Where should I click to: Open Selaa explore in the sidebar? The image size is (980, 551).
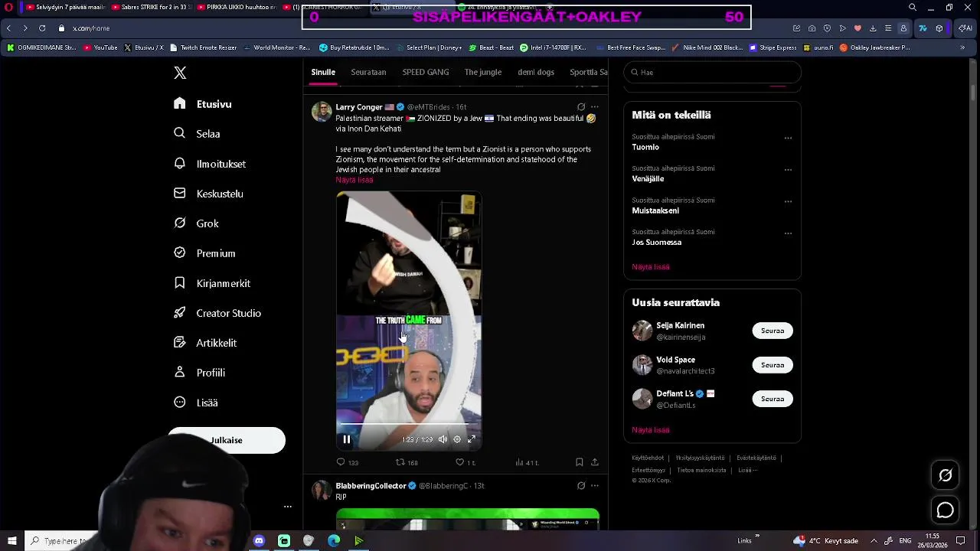coord(198,134)
